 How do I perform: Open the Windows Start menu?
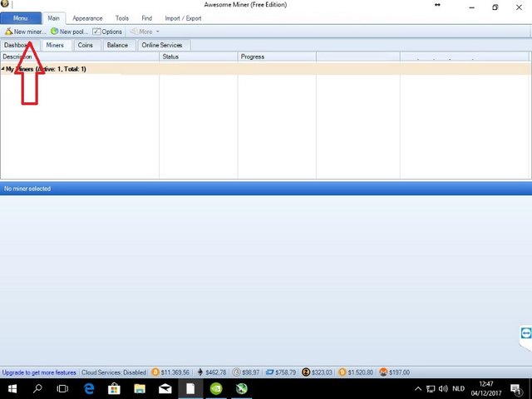click(x=12, y=389)
